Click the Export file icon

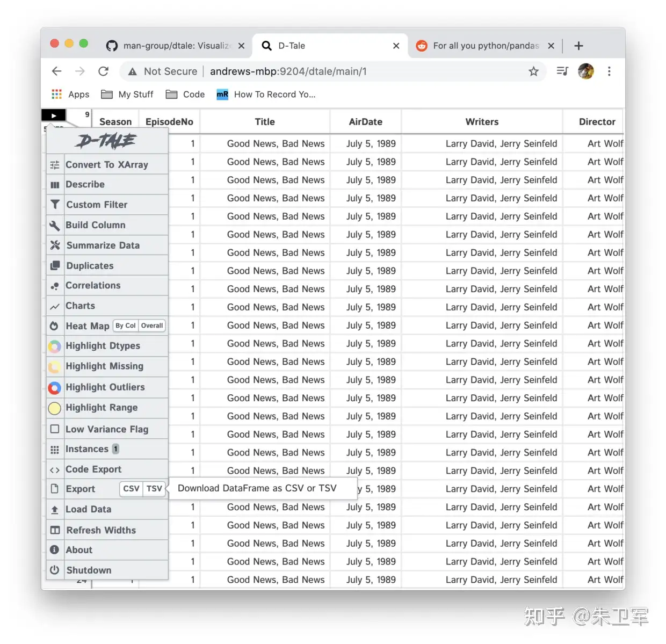click(54, 489)
